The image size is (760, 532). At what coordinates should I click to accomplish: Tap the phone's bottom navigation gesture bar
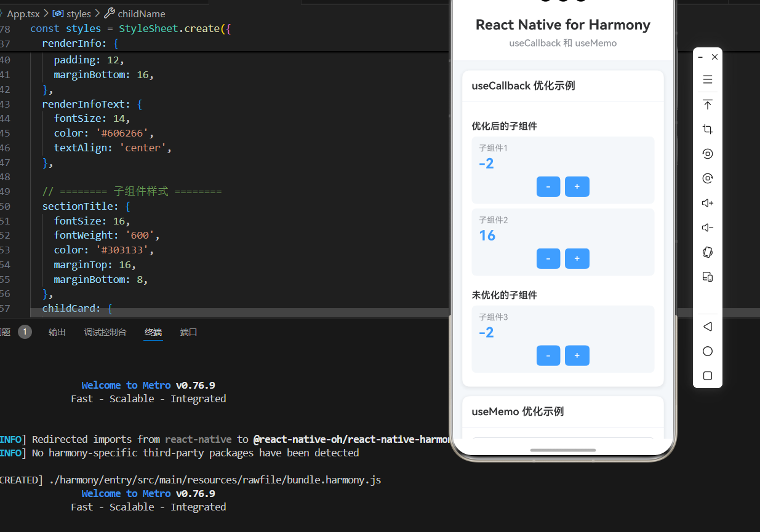pyautogui.click(x=562, y=450)
